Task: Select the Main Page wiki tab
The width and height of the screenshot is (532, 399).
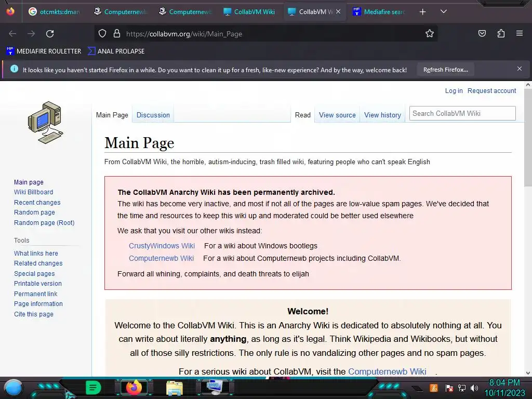Action: point(112,115)
